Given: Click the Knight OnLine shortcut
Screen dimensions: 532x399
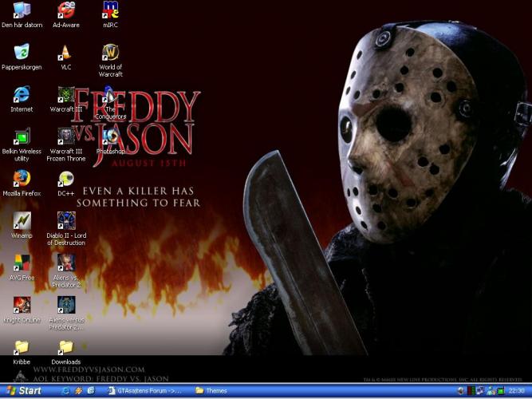Looking at the screenshot, I should (22, 304).
